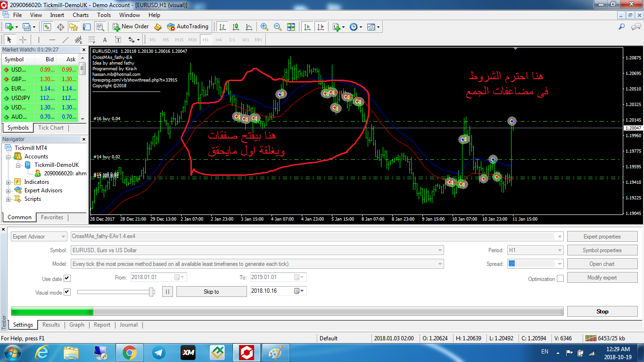Open the Skip to date picker dropdown

(x=302, y=291)
